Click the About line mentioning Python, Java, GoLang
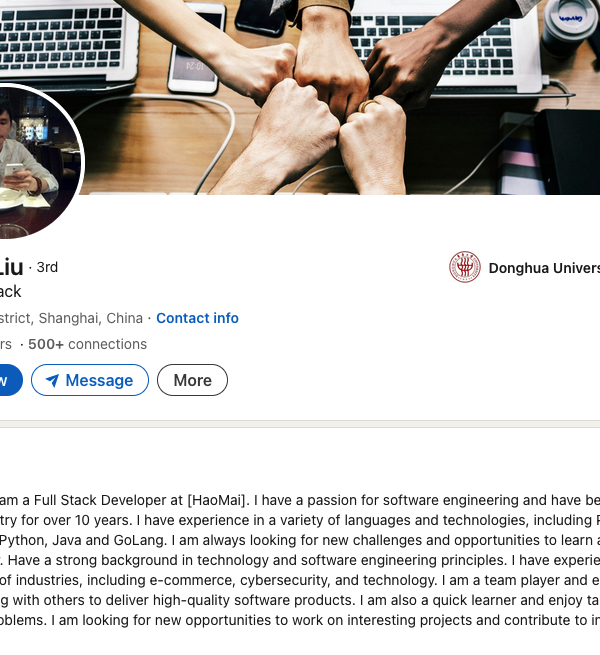The width and height of the screenshot is (600, 655). point(300,540)
